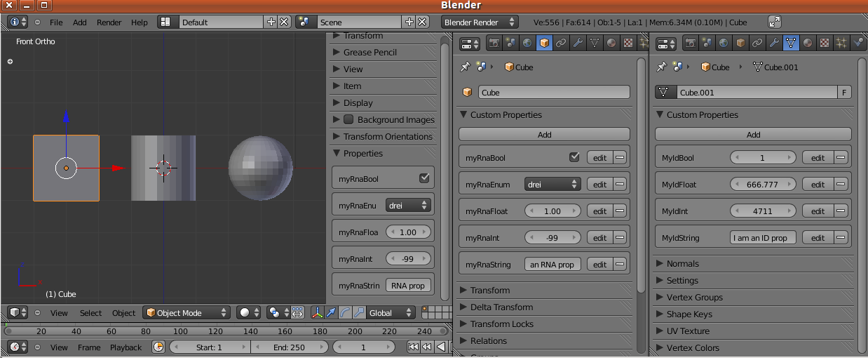The width and height of the screenshot is (868, 358).
Task: Open File menu
Action: (x=56, y=22)
